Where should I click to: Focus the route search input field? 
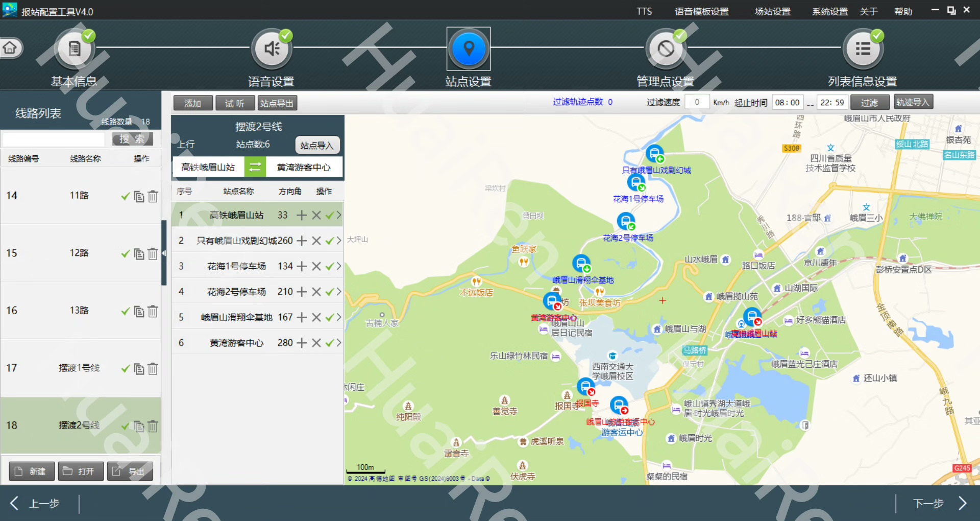tap(54, 139)
